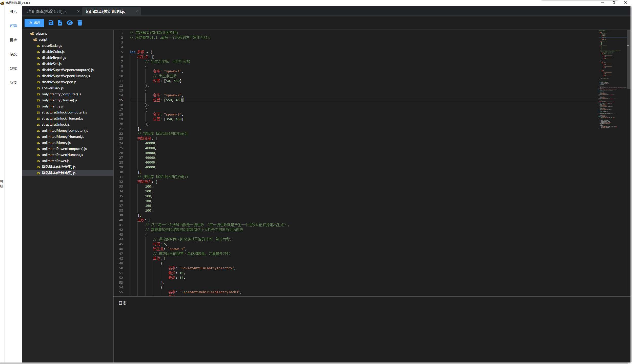Click the trash delete icon
Image resolution: width=632 pixels, height=364 pixels.
(x=80, y=23)
